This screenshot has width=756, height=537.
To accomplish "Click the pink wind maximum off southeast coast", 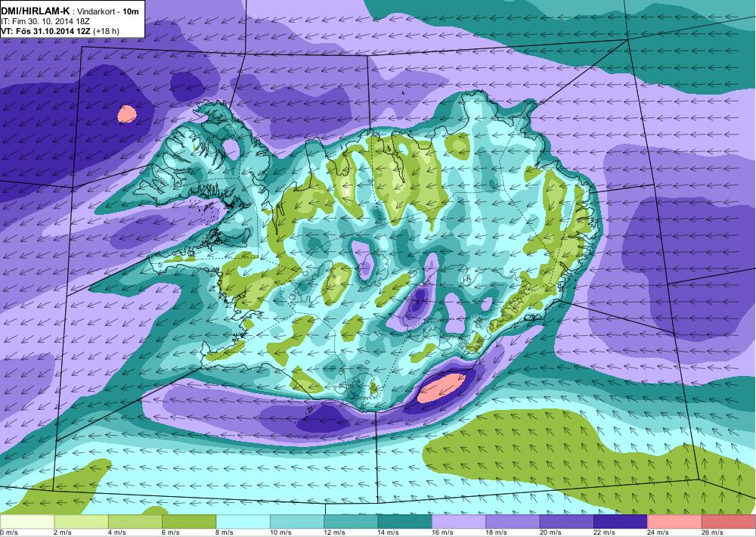I will point(442,387).
